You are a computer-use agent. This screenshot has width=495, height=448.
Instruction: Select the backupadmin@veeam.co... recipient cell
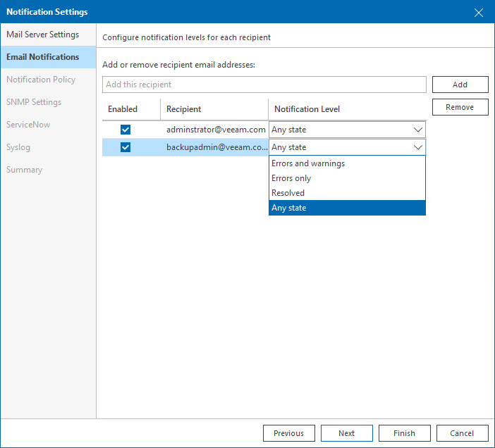tap(216, 147)
